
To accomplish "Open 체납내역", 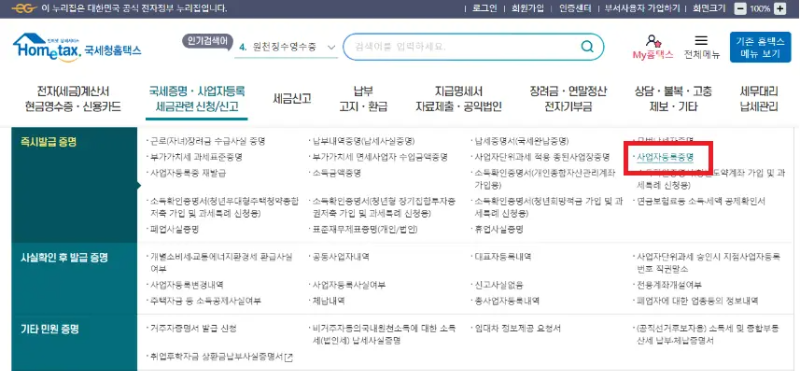I will pyautogui.click(x=329, y=301).
